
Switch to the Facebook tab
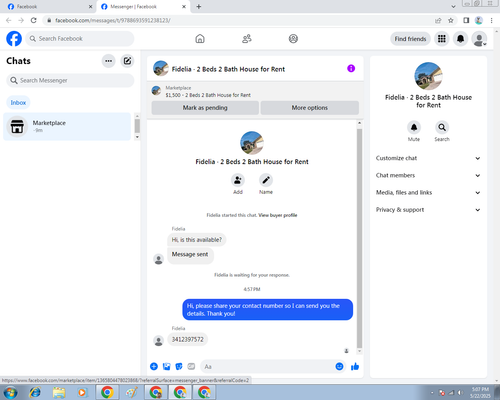click(48, 7)
